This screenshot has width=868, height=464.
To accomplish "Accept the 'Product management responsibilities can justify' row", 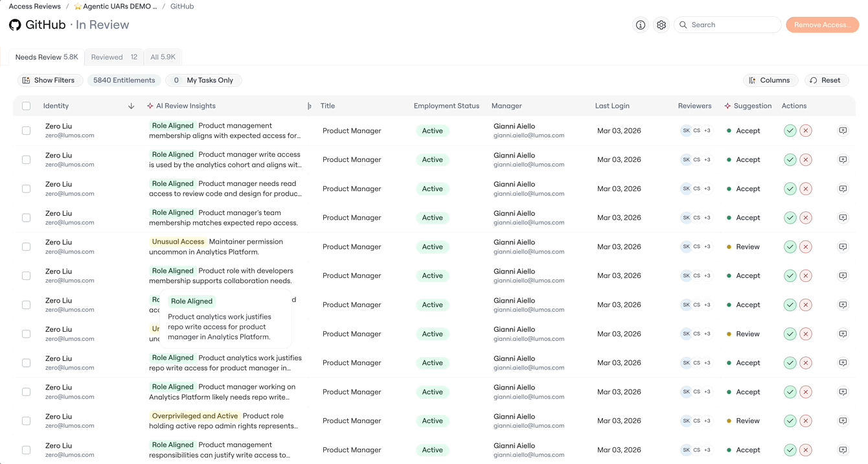I will pyautogui.click(x=790, y=450).
